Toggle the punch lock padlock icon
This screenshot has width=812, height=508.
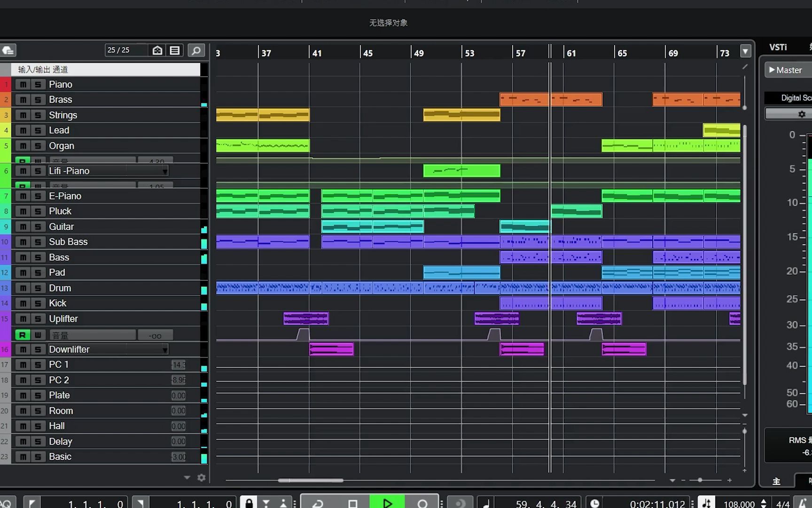[x=249, y=503]
